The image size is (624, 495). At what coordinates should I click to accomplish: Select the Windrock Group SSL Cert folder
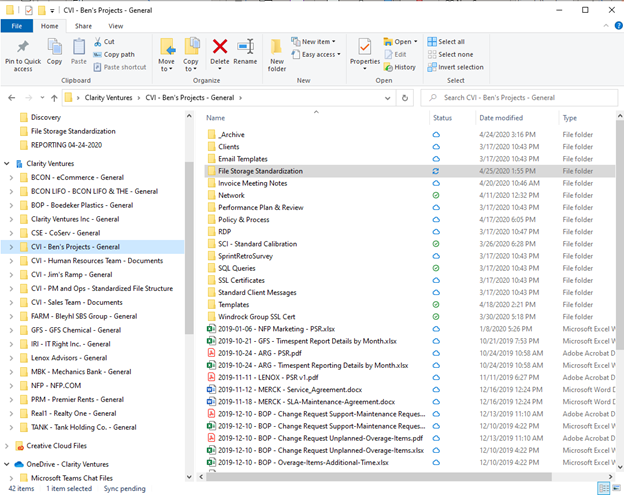[257, 317]
